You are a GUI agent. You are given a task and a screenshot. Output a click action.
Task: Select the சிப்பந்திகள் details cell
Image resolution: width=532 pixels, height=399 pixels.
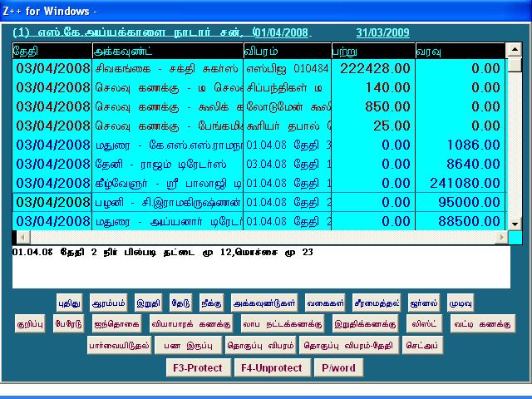288,87
